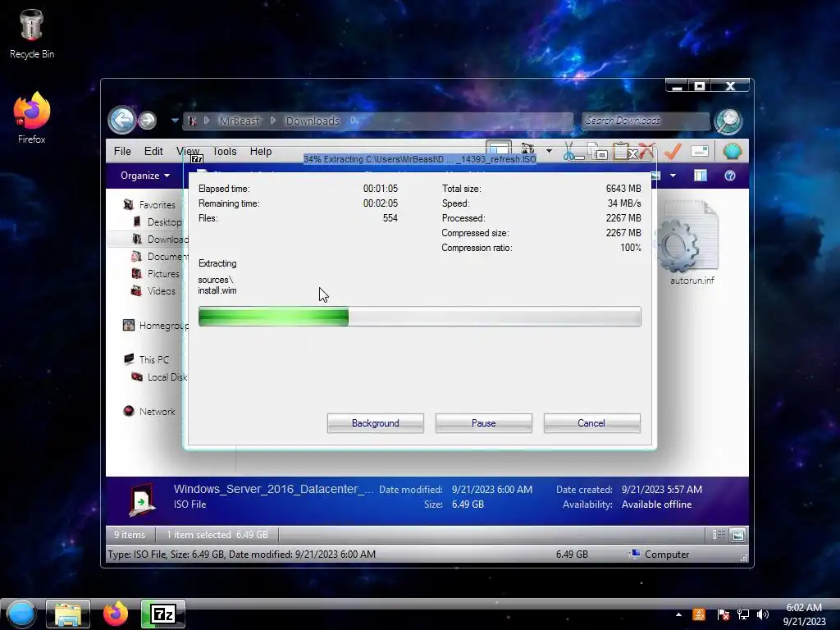Open Firefox from the taskbar

pos(115,614)
